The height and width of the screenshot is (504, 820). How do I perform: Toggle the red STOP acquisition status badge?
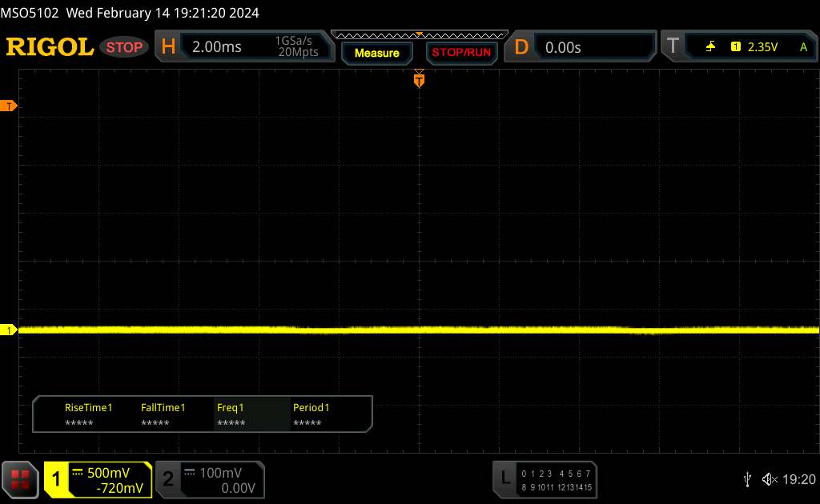coord(125,47)
